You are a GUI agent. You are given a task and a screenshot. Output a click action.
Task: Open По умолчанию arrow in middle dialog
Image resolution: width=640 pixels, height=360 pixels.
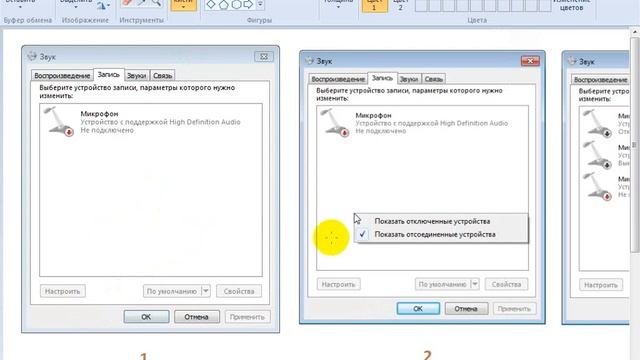coord(475,284)
